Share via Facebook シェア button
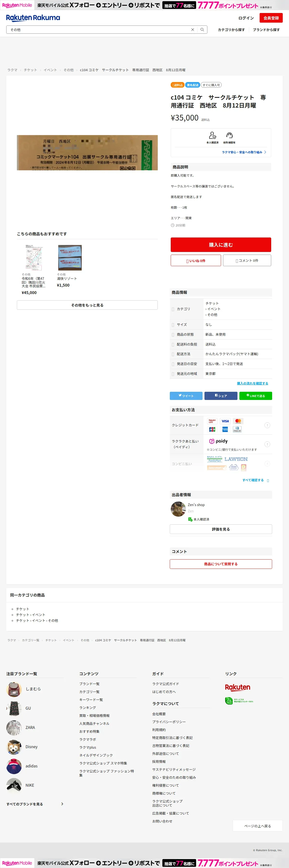Screen dimensions: 289x868 click(221, 396)
